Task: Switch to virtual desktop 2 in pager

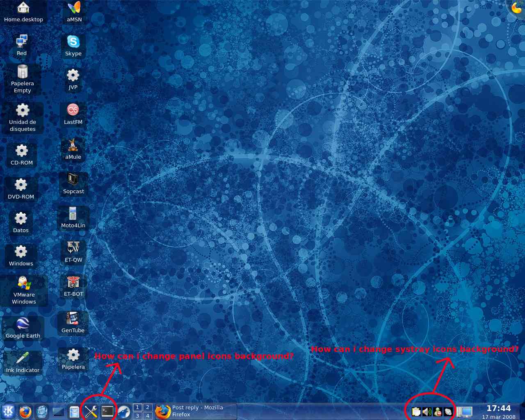Action: point(148,407)
